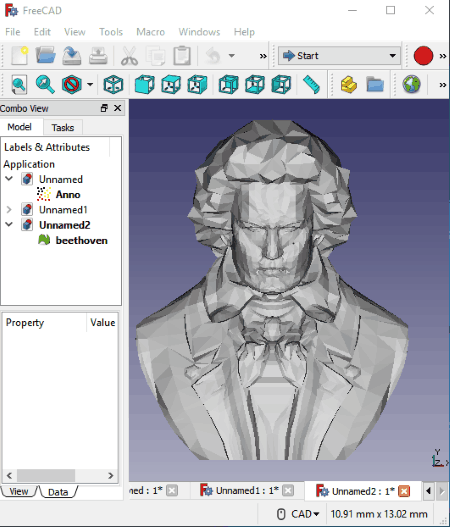Set the Left view
The image size is (450, 527).
click(281, 84)
